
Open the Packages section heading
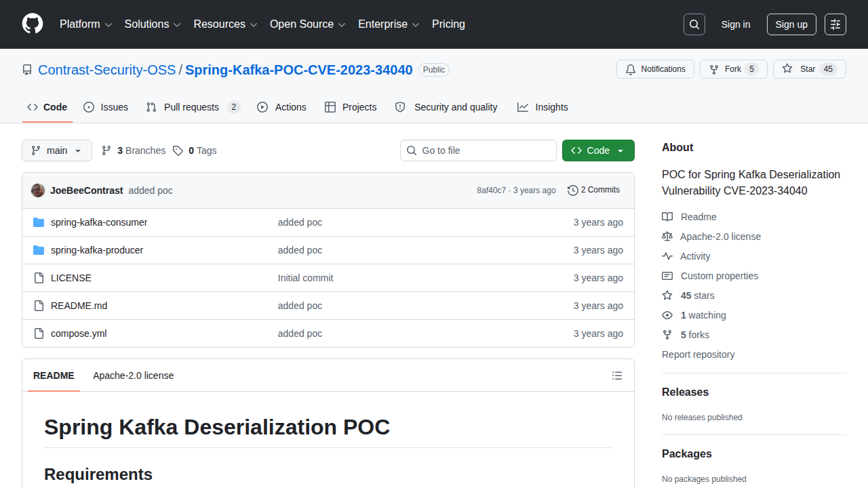click(687, 454)
